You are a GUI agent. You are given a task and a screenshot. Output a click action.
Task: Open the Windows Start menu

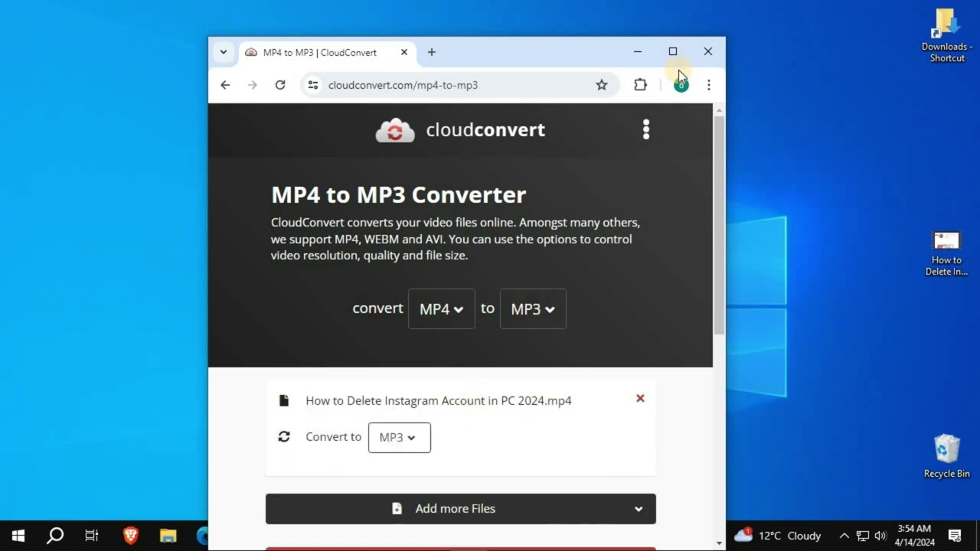tap(18, 536)
